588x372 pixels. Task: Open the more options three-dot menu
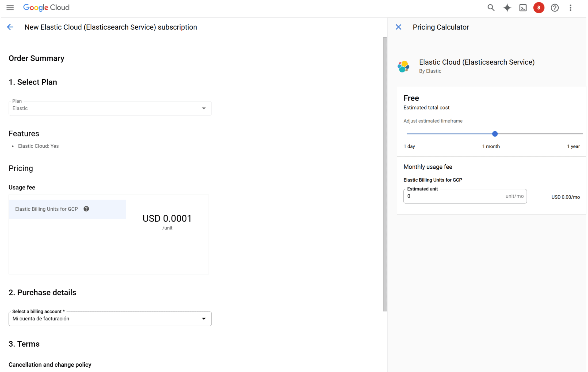(570, 8)
